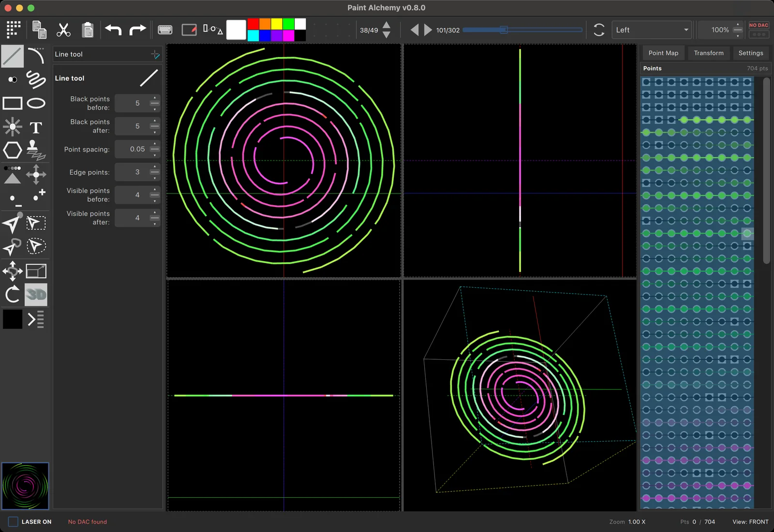Go to previous frame arrow
This screenshot has width=774, height=532.
415,30
